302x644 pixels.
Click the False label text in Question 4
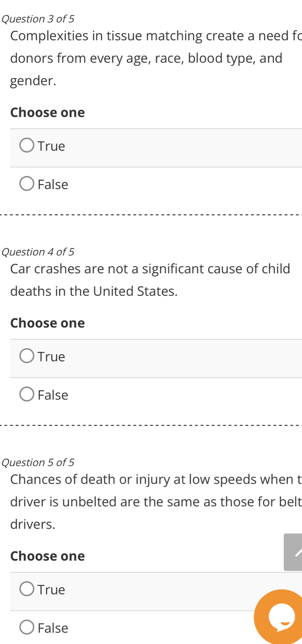pos(53,395)
